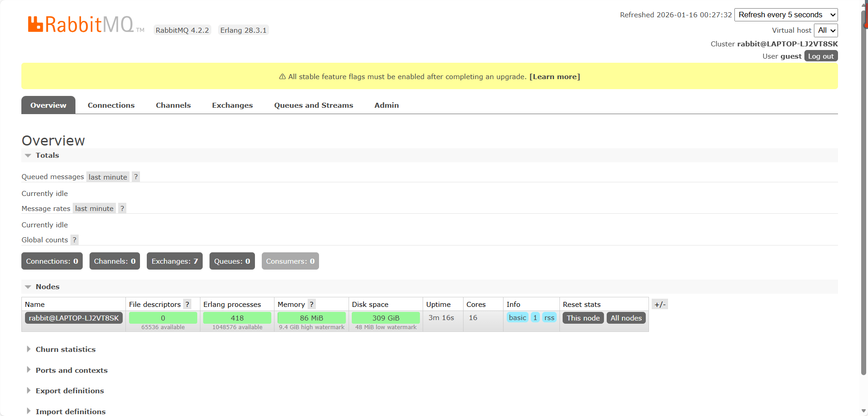868x416 pixels.
Task: Change Queued messages last minute range
Action: (108, 177)
